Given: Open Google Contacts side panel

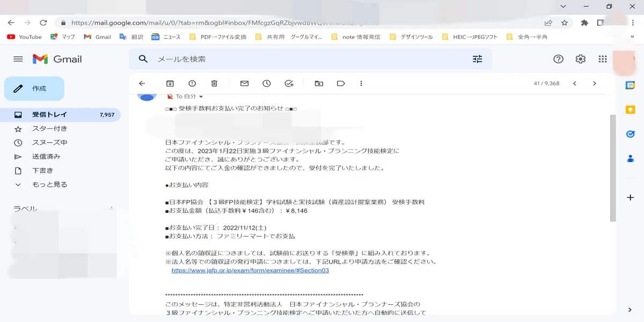Looking at the screenshot, I should tap(631, 159).
